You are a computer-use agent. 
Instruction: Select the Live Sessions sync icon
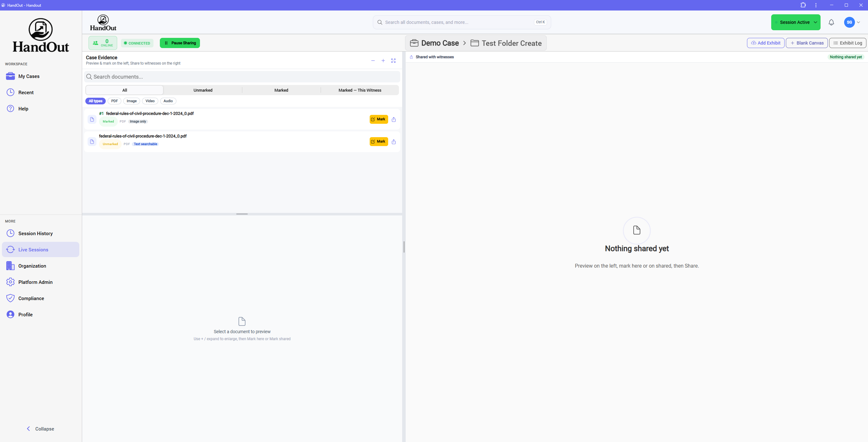[x=11, y=249]
